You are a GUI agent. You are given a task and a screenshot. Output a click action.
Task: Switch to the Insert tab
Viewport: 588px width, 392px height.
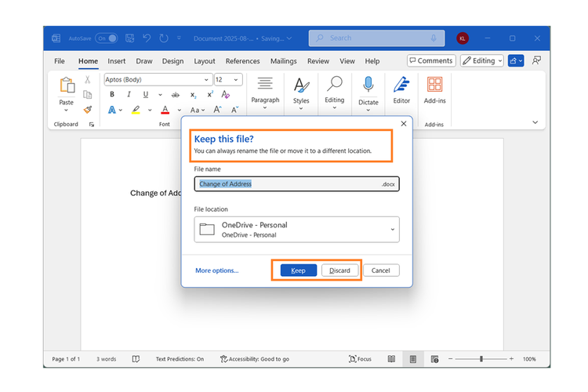[117, 61]
